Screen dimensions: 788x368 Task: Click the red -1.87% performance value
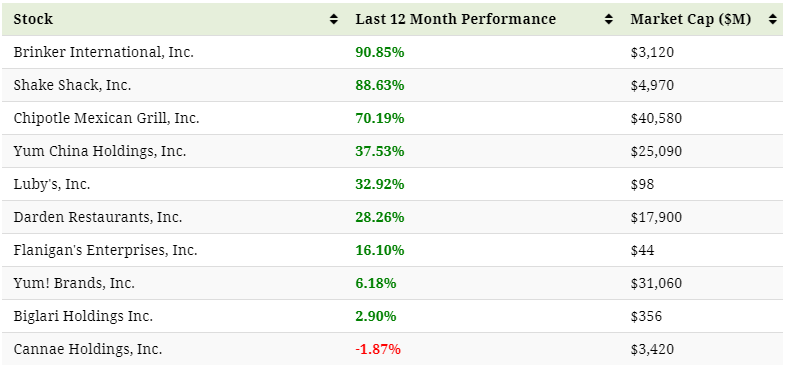378,349
